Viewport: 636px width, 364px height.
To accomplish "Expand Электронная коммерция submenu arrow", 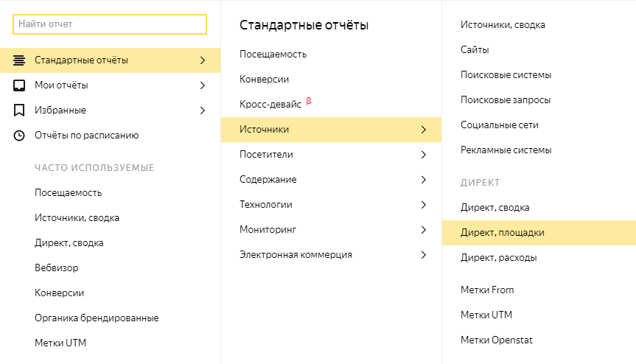I will click(423, 255).
